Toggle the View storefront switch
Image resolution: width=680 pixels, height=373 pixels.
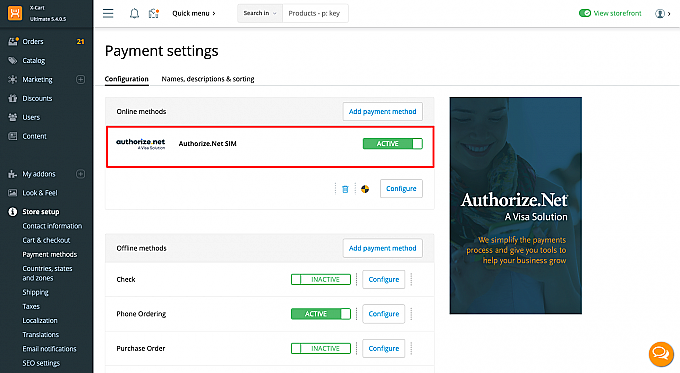585,13
